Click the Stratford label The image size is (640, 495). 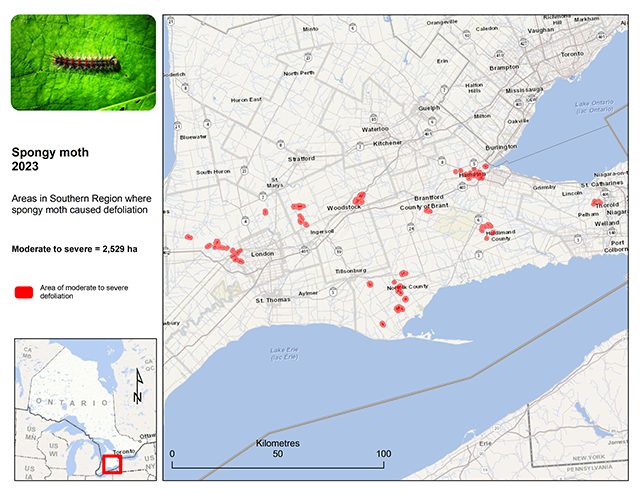coord(301,159)
